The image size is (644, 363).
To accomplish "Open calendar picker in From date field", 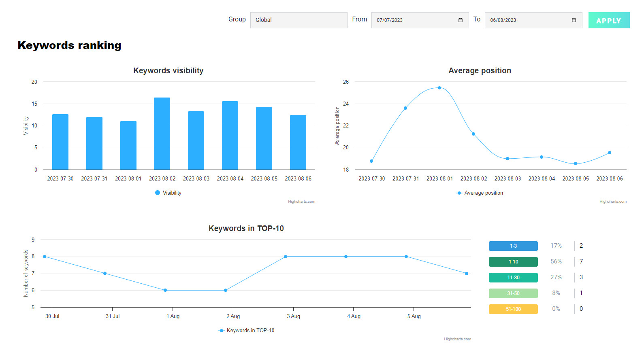I will (x=460, y=20).
